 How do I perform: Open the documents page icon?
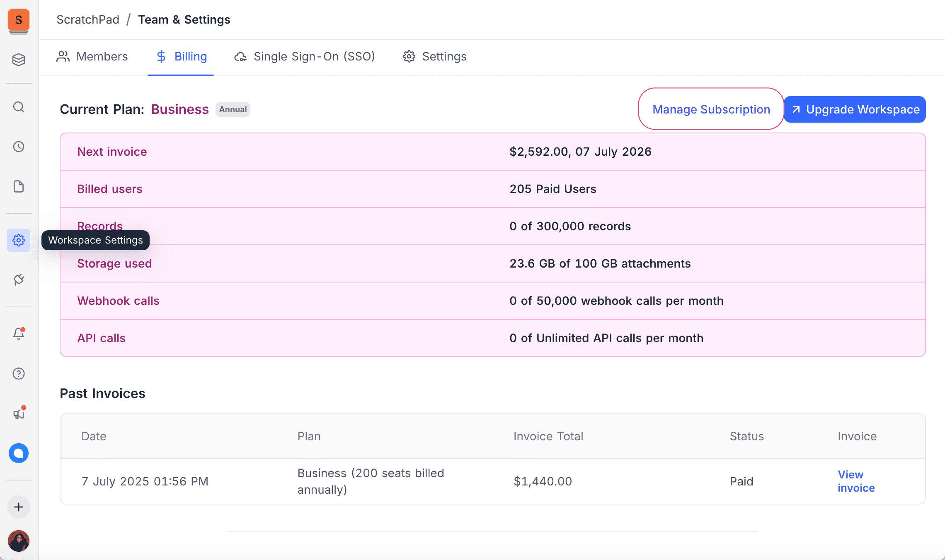pyautogui.click(x=19, y=186)
